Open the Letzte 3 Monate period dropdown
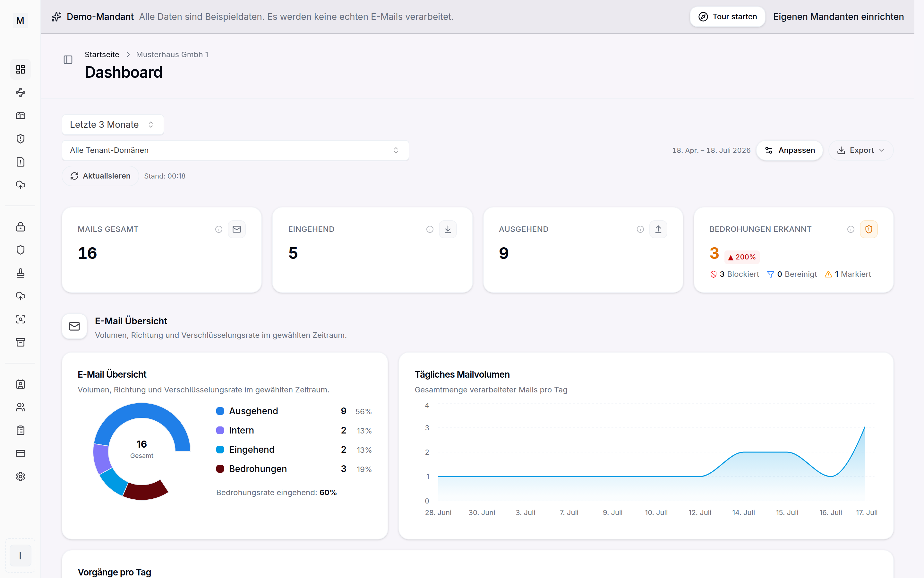924x578 pixels. pos(113,125)
